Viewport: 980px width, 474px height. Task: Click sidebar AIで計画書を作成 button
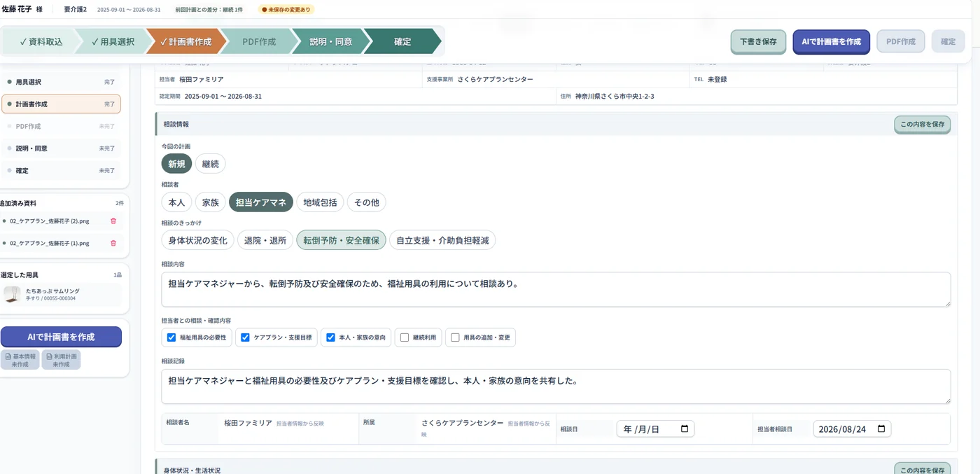tap(61, 337)
